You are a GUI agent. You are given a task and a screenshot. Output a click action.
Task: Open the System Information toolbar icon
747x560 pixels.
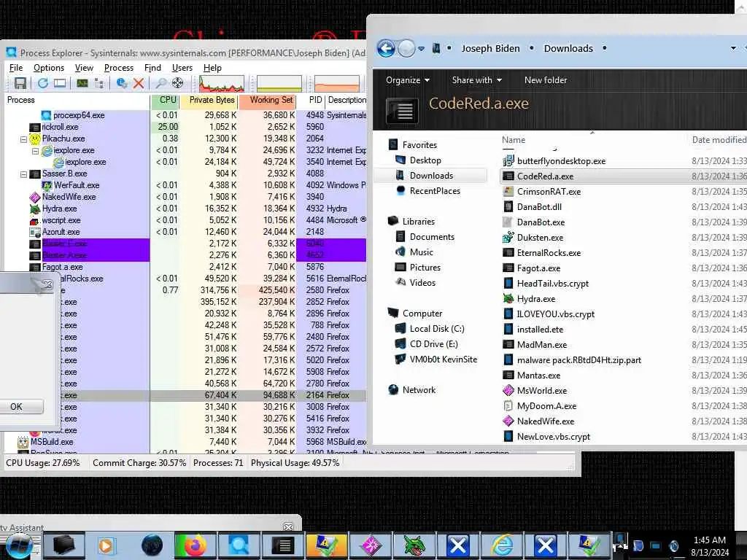82,83
